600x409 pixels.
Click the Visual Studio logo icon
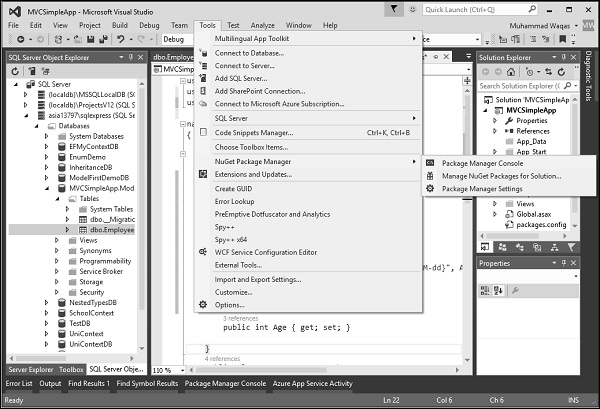(15, 11)
